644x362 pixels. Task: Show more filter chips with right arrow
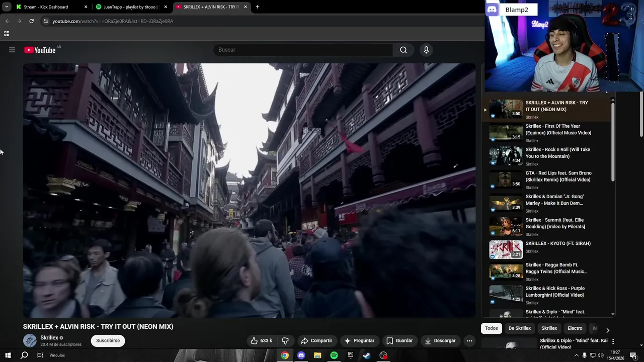[x=607, y=330]
